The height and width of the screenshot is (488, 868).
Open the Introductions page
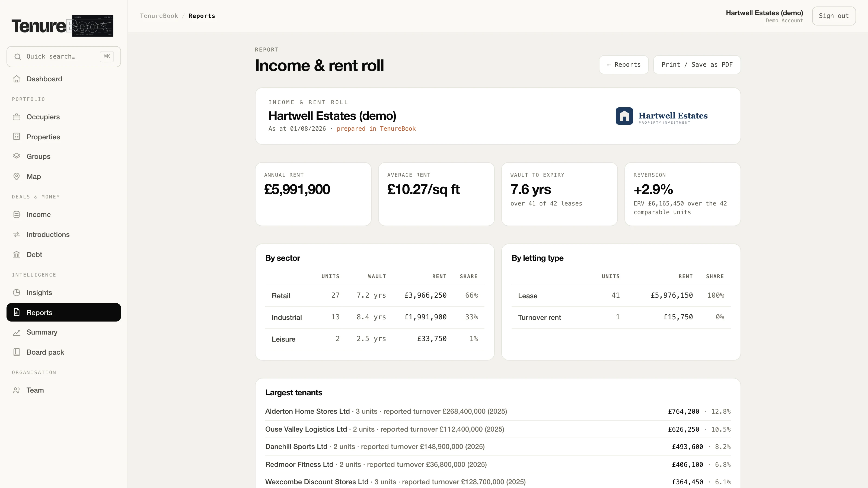[x=64, y=235]
